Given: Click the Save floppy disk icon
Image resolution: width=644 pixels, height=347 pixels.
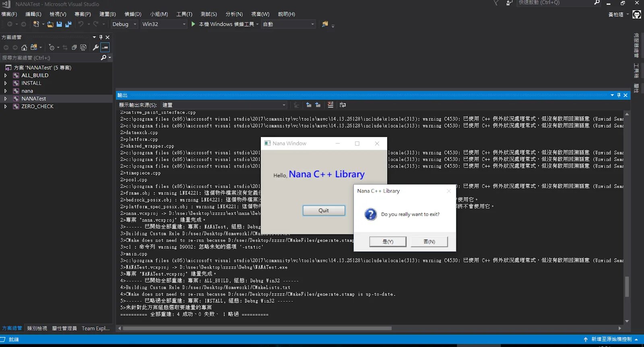Looking at the screenshot, I should pyautogui.click(x=59, y=24).
